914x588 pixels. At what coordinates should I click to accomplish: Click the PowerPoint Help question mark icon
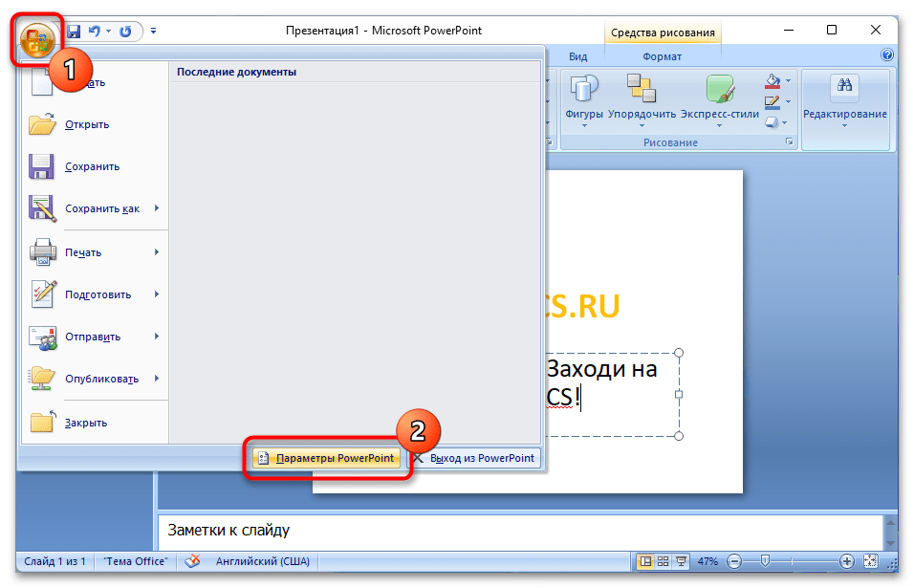[886, 56]
